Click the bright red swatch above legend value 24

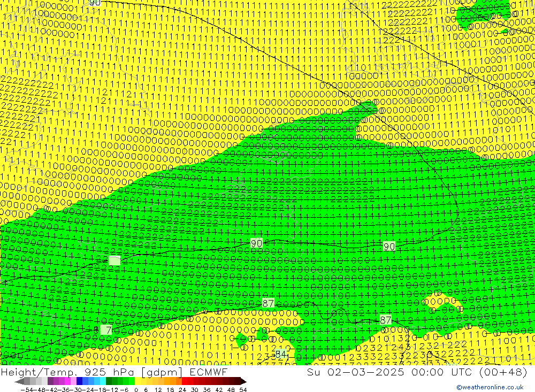coord(185,381)
